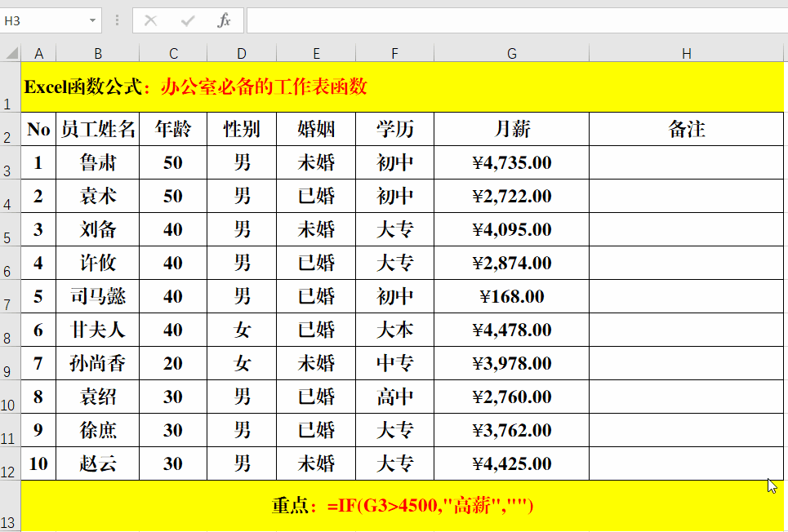Select the cell with name '赵云'
This screenshot has width=788, height=532.
click(97, 463)
